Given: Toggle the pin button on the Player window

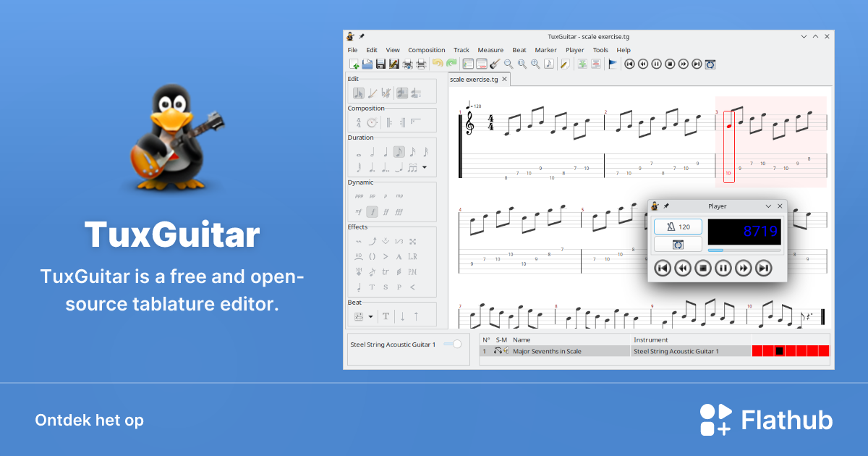Looking at the screenshot, I should tap(666, 206).
